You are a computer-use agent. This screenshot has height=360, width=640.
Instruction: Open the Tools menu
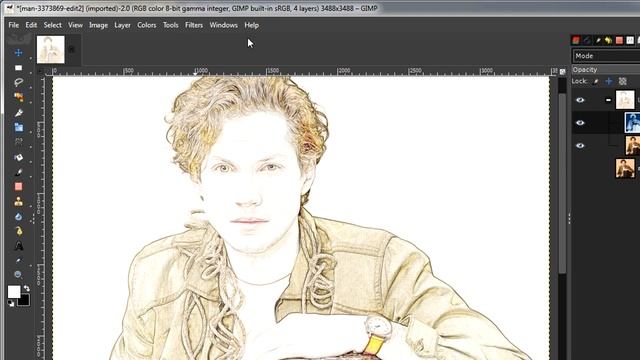[x=171, y=25]
